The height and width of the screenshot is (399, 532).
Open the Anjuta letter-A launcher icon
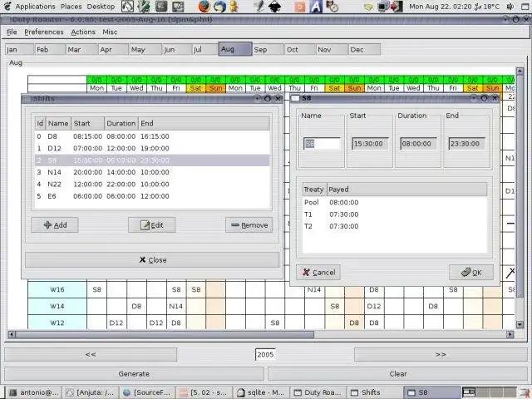(x=316, y=7)
